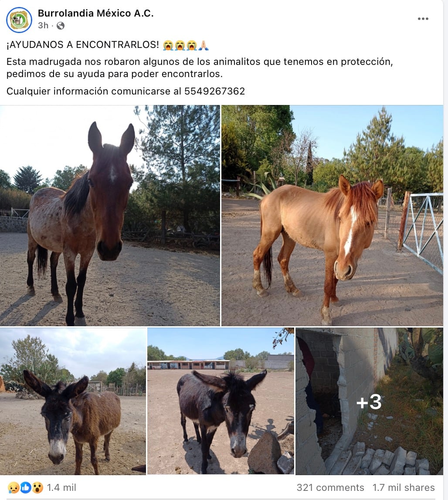The image size is (448, 500).
Task: Click the blue like reaction icon
Action: (x=26, y=487)
